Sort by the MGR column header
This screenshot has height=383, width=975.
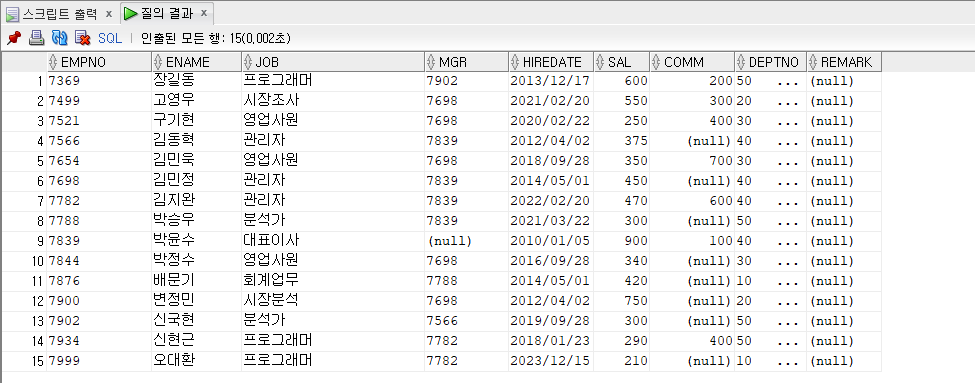click(x=466, y=62)
